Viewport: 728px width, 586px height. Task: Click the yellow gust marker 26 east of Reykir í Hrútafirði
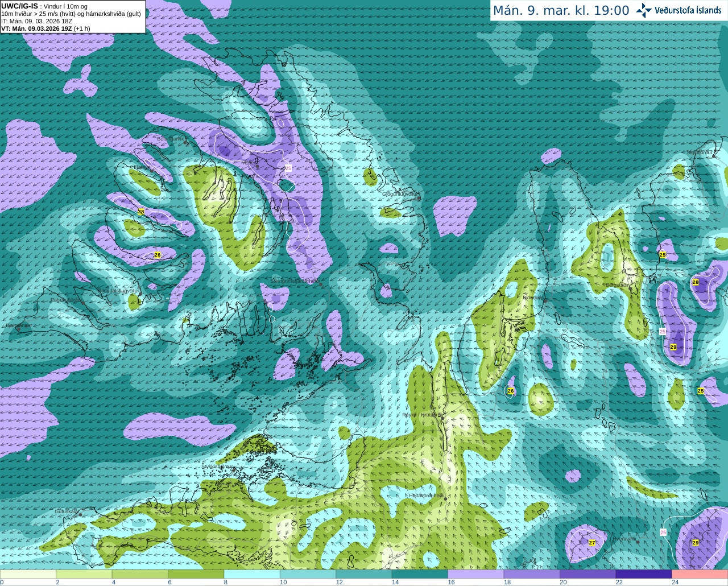pyautogui.click(x=511, y=391)
